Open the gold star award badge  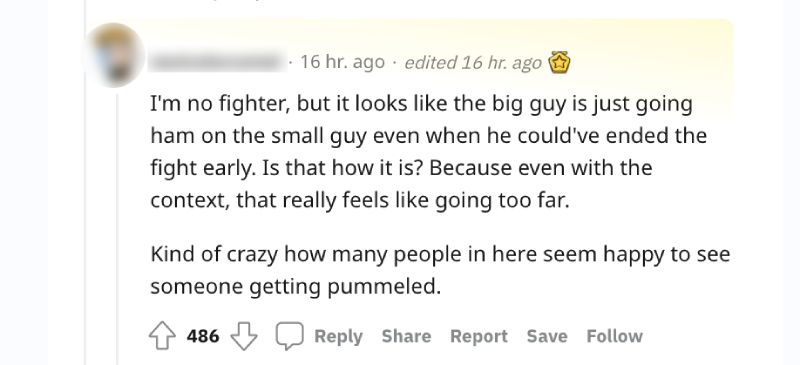click(559, 63)
